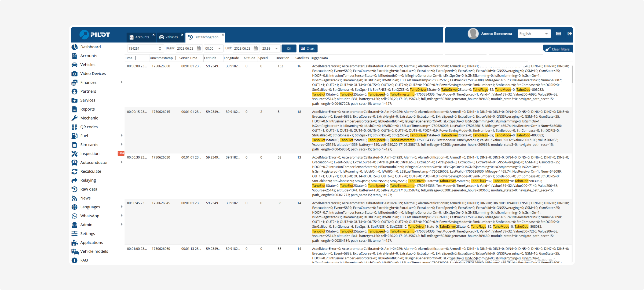Expand the Sim cards submenu arrow

pyautogui.click(x=122, y=144)
